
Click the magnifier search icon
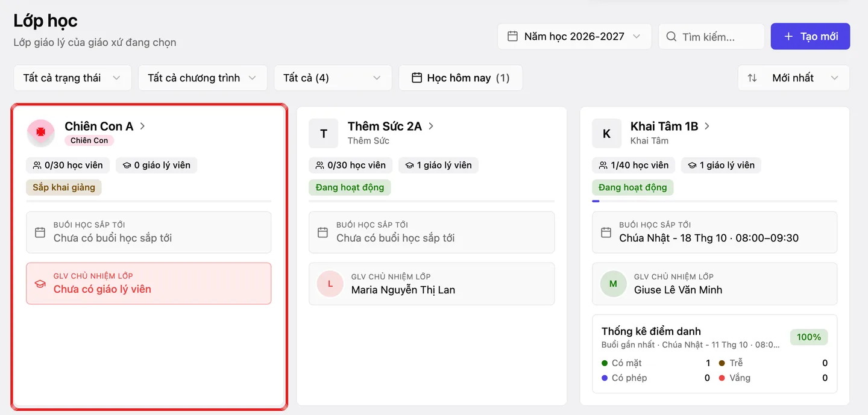671,37
